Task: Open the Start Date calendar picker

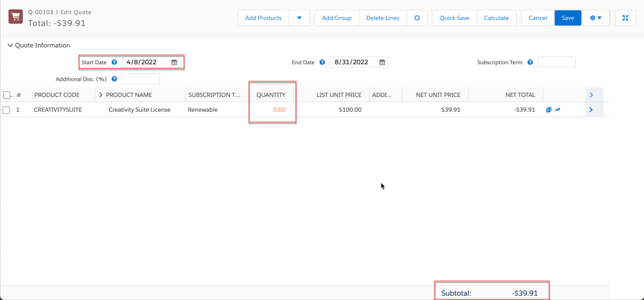Action: tap(174, 62)
